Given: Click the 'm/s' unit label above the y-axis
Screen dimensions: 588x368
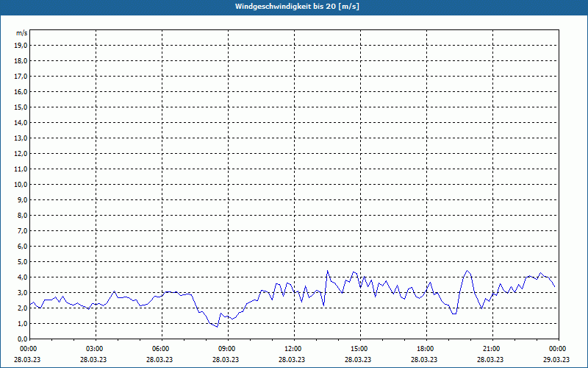Looking at the screenshot, I should coord(21,33).
